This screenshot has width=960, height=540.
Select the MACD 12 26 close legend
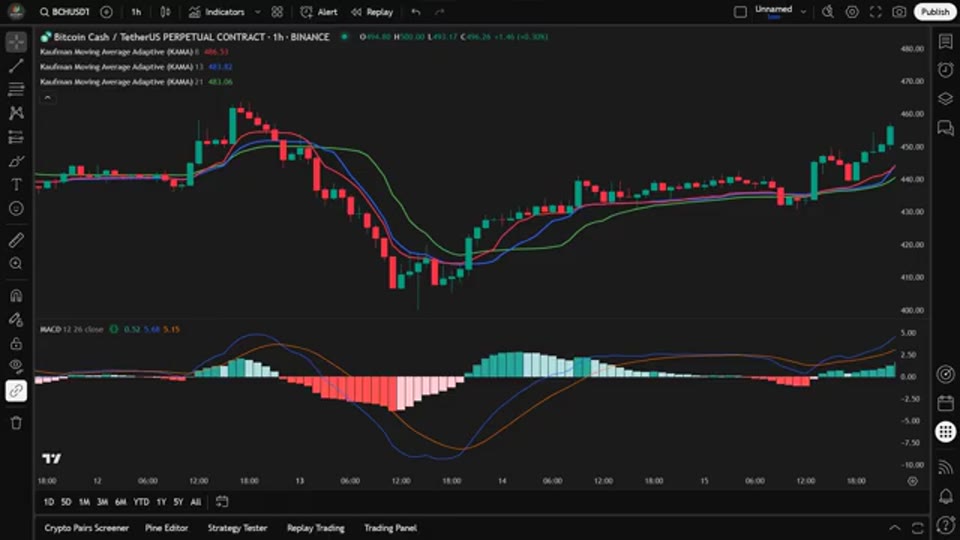tap(72, 329)
